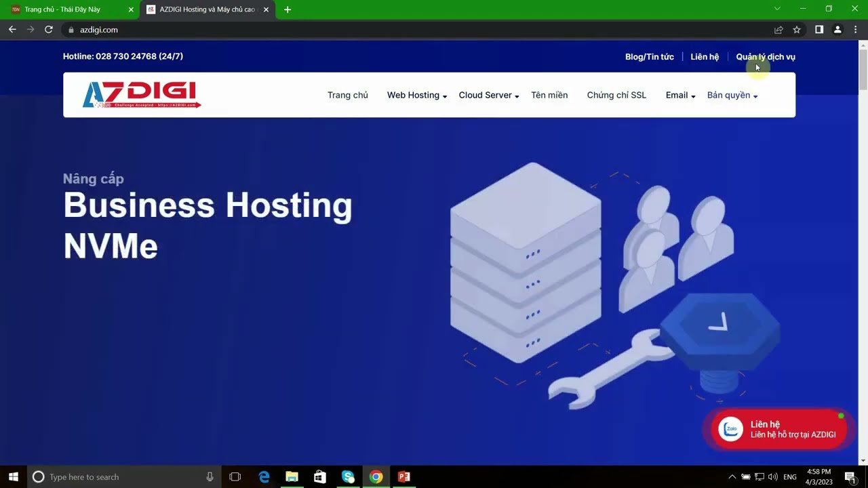
Task: Show hidden system tray icons
Action: point(732,476)
